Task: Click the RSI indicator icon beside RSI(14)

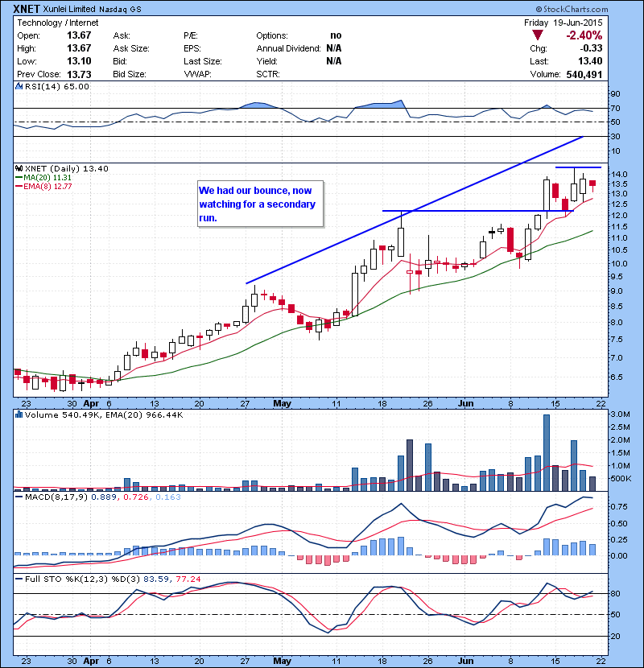Action: (19, 86)
